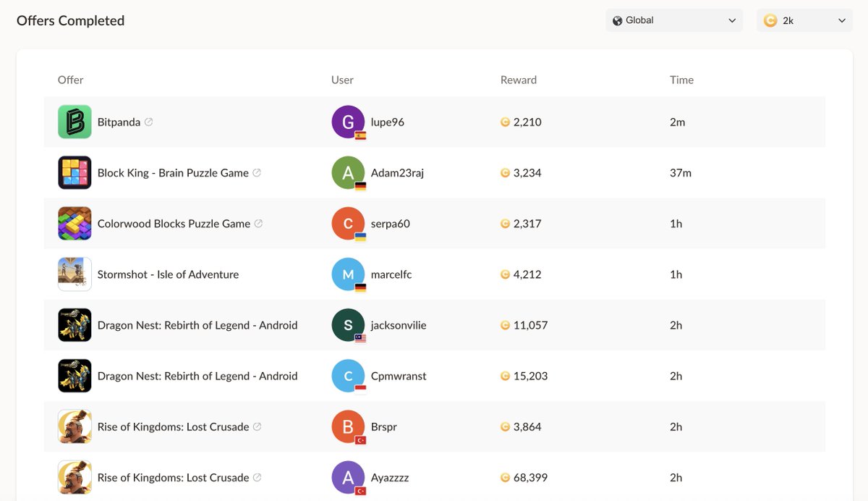Select username Cpmwranst
The image size is (868, 501).
pos(399,375)
